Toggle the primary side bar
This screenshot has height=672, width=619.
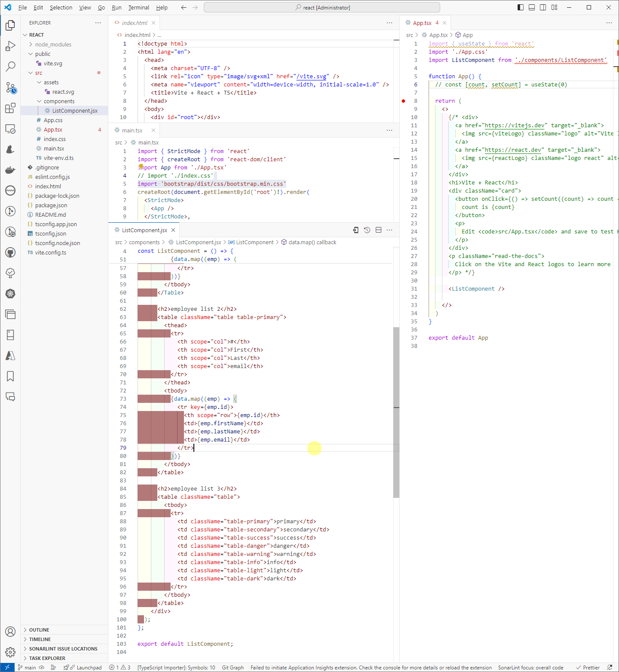pyautogui.click(x=521, y=7)
